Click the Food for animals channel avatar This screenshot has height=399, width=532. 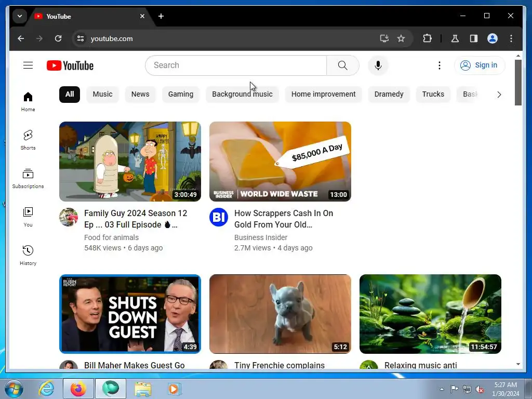(x=69, y=217)
